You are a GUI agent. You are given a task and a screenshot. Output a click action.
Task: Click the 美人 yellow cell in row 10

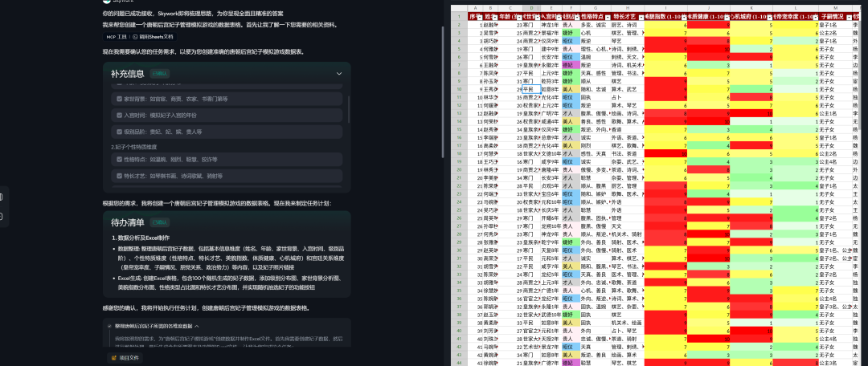[x=571, y=89]
